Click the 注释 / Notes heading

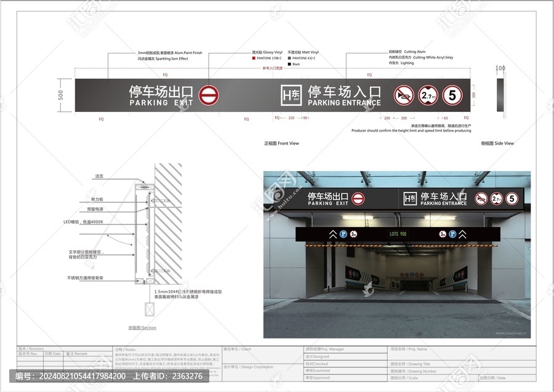point(125,350)
